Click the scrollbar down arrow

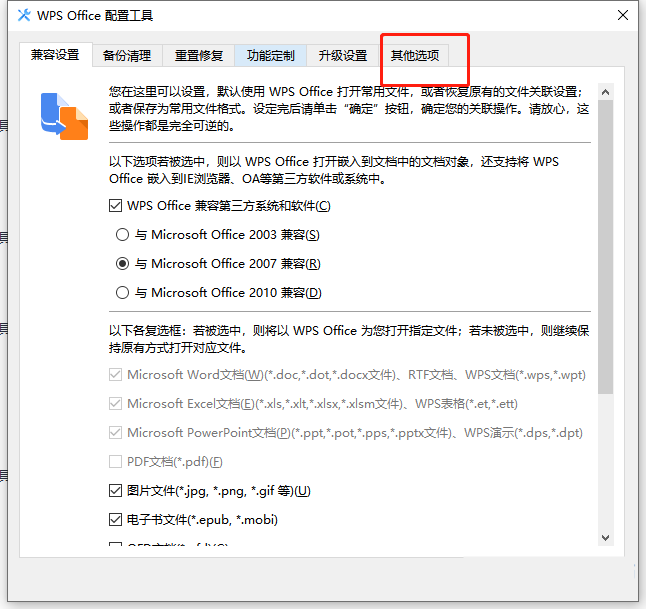(x=605, y=538)
